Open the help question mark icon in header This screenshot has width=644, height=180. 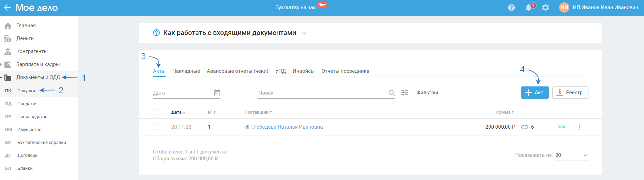[x=511, y=7]
